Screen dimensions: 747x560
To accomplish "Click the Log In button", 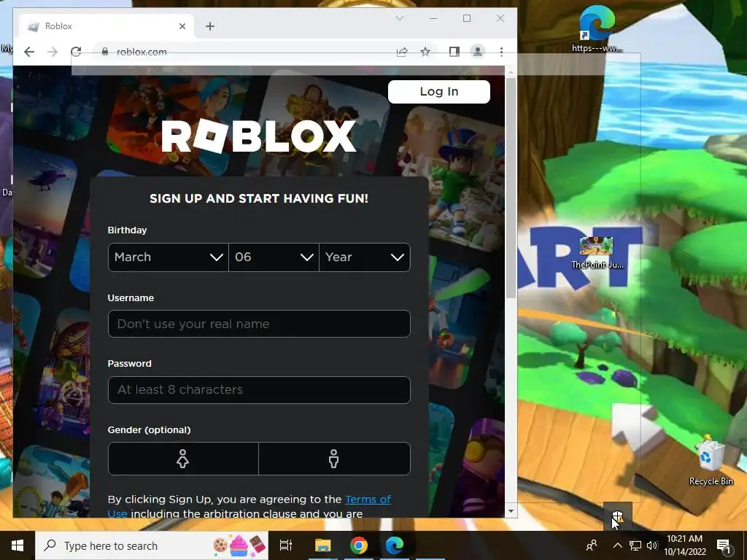I will (438, 91).
